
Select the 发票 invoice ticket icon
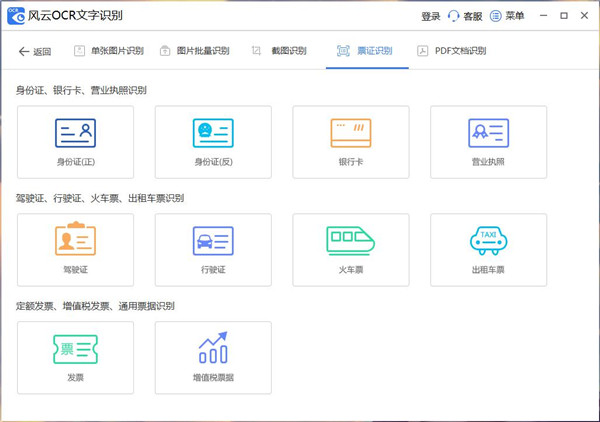[75, 349]
